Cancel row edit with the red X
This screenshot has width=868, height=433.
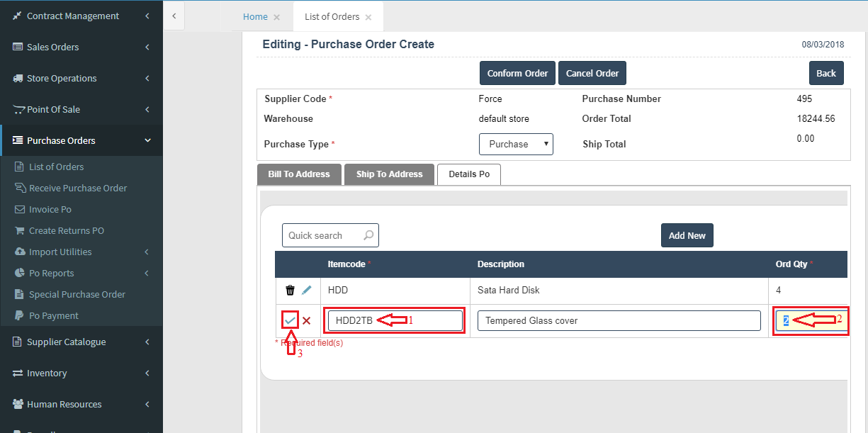coord(307,321)
